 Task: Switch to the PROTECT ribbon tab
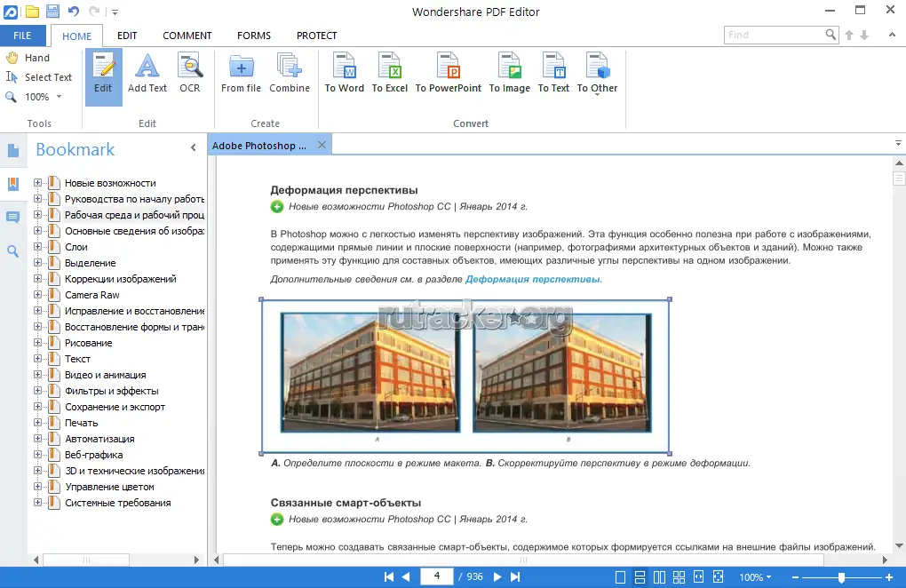pyautogui.click(x=316, y=36)
